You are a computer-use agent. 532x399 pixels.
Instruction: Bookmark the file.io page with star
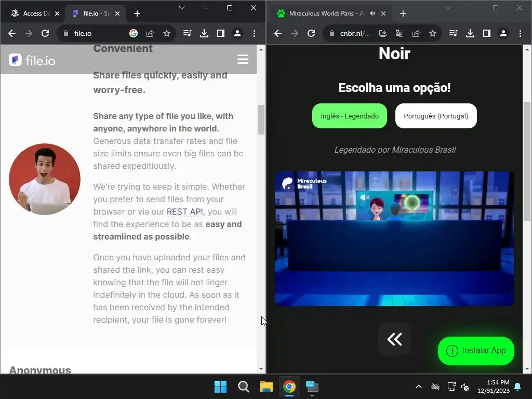click(167, 33)
